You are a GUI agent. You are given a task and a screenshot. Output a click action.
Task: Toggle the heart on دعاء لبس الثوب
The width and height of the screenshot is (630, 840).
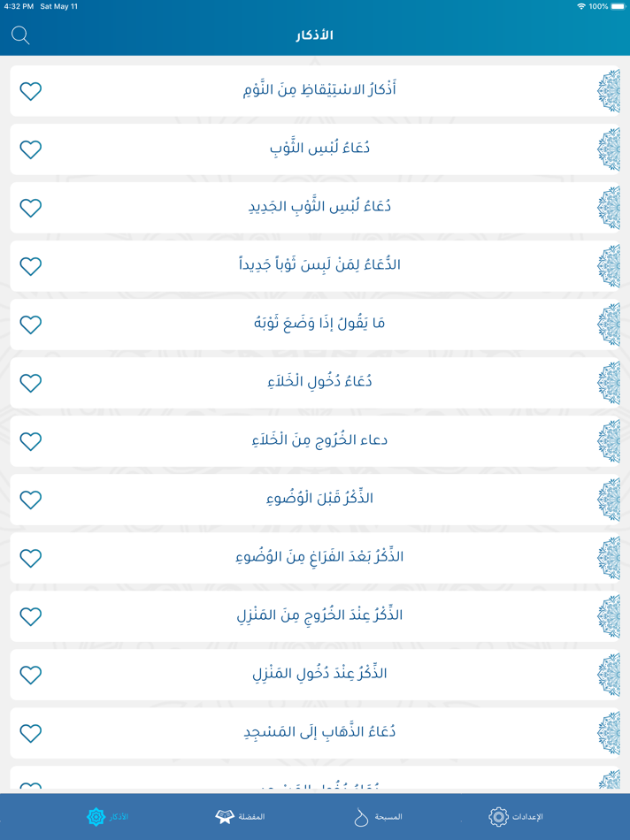click(x=30, y=149)
